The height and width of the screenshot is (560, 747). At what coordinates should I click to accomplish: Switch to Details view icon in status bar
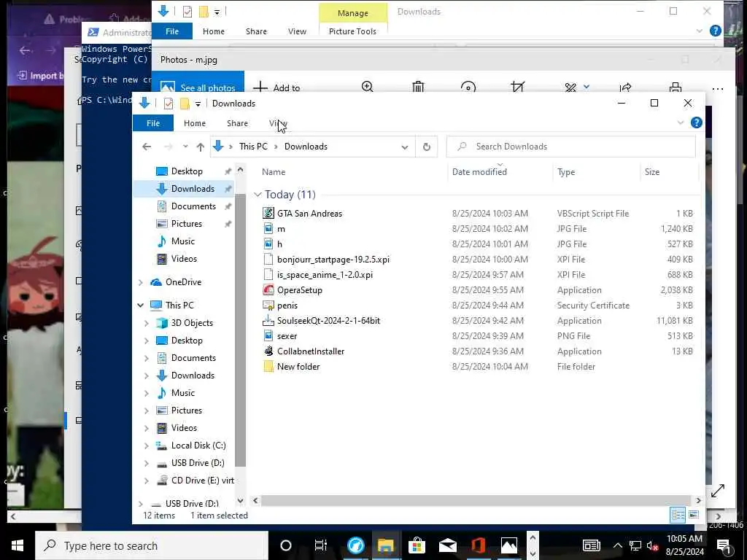click(x=678, y=515)
